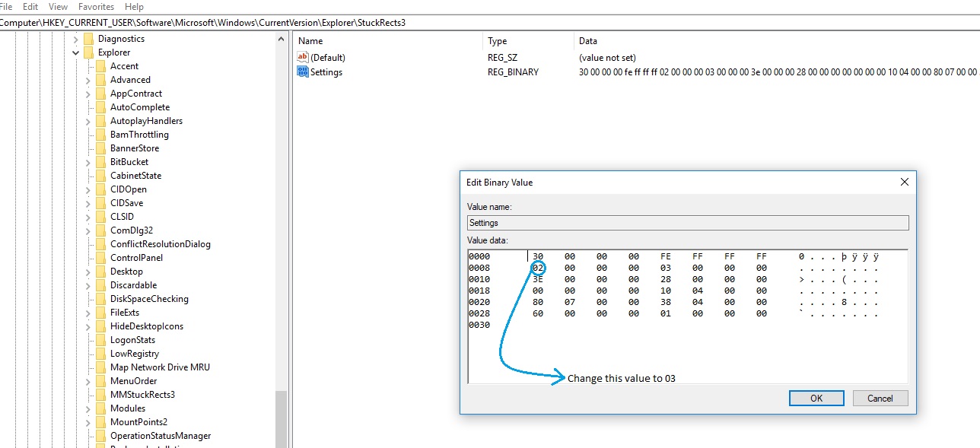Select the MMStuckRects3 key

coord(142,395)
